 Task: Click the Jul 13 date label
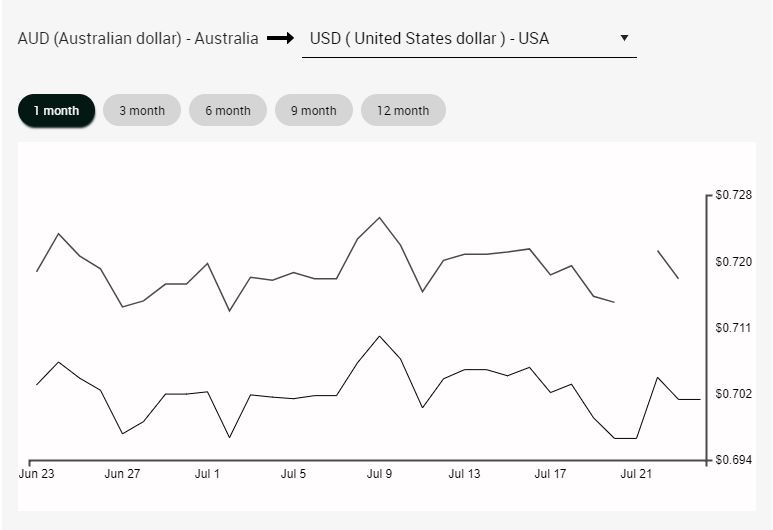pyautogui.click(x=464, y=474)
